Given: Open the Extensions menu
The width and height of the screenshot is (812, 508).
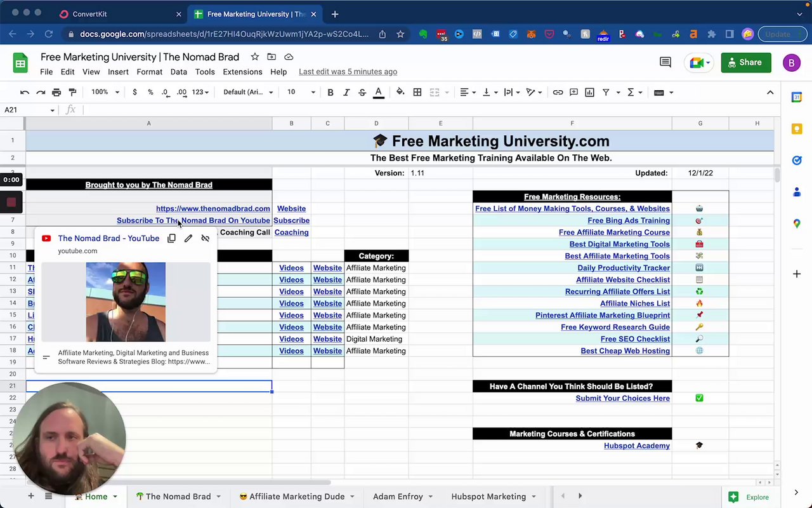Looking at the screenshot, I should [242, 72].
